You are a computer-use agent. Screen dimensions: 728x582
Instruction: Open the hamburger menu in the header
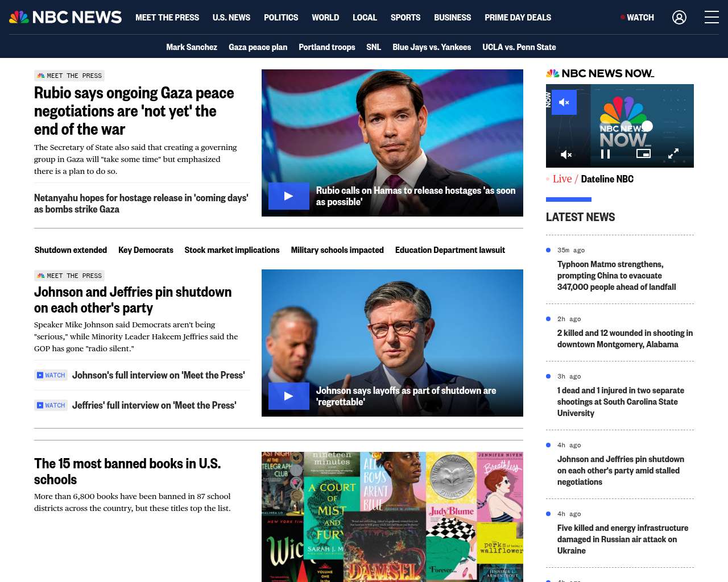click(712, 18)
